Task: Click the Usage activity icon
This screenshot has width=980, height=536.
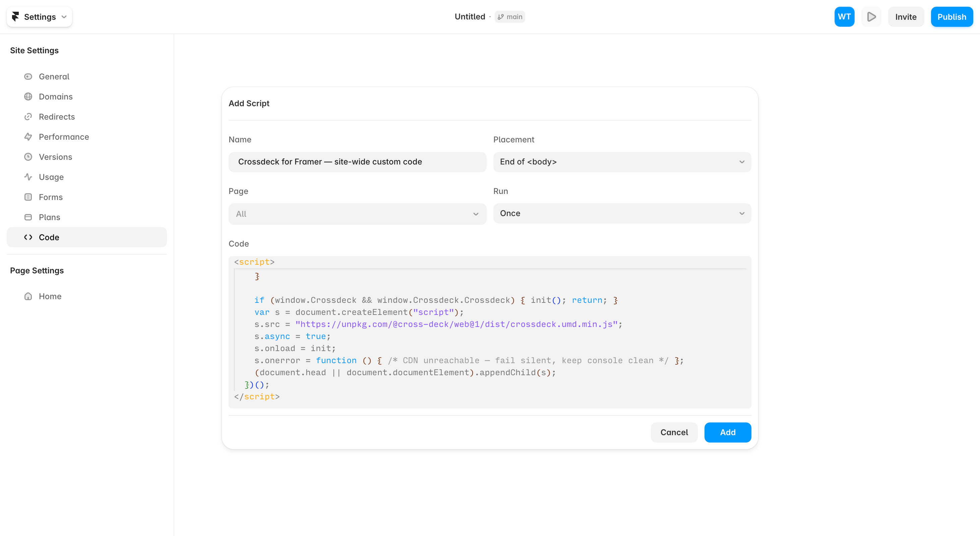Action: coord(28,177)
